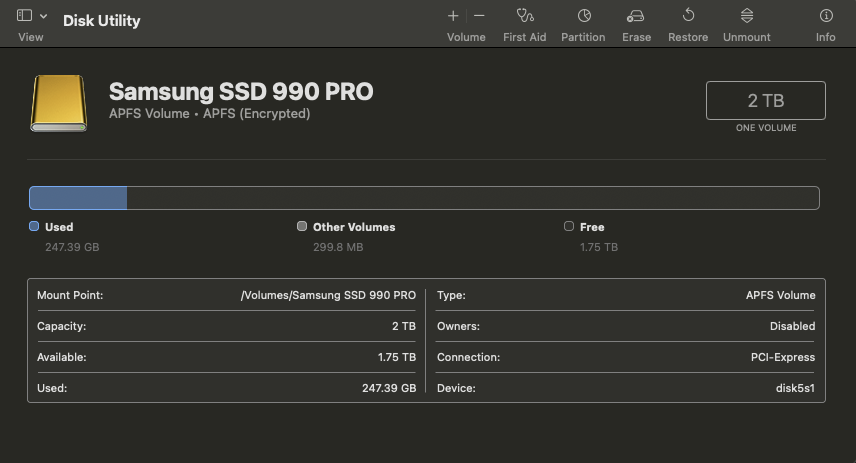Select the APFS Volume • APFS (Encrypted) subtitle

pyautogui.click(x=210, y=114)
